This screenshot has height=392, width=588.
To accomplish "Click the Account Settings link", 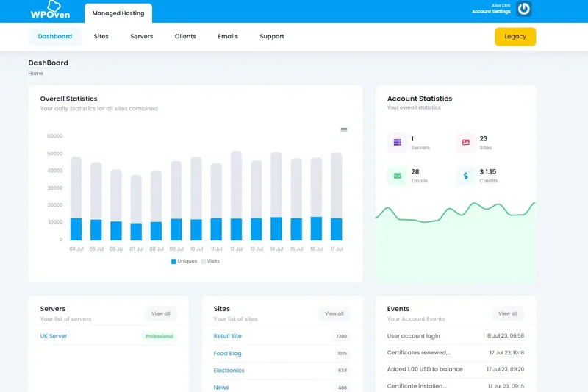I will click(491, 12).
